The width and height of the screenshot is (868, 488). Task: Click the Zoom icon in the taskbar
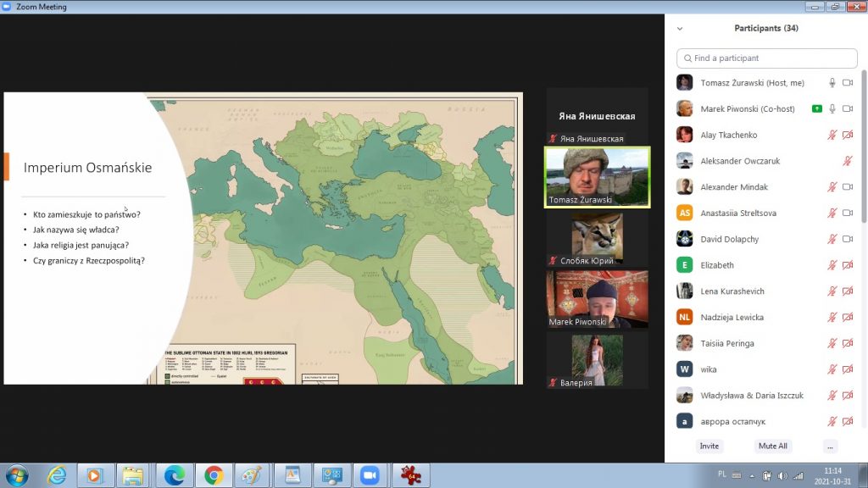pyautogui.click(x=369, y=475)
